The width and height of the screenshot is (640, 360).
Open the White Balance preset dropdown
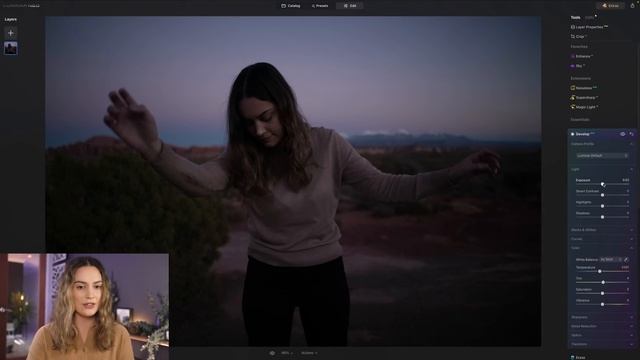(x=611, y=260)
